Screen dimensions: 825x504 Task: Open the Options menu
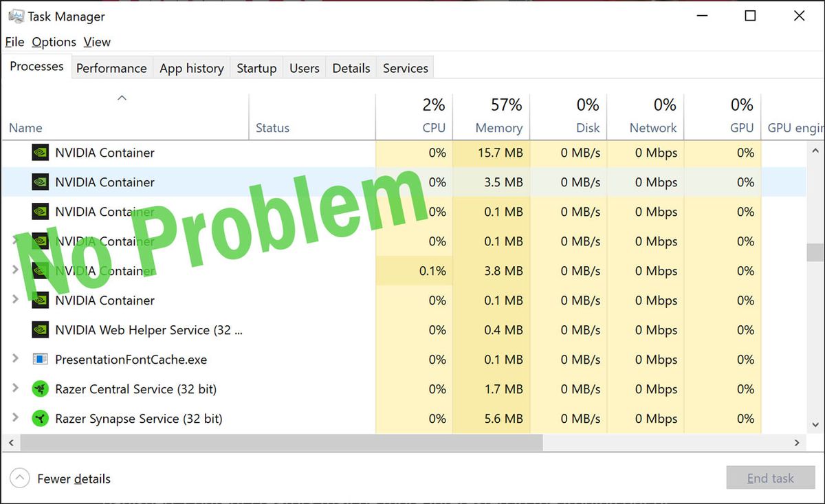tap(54, 42)
